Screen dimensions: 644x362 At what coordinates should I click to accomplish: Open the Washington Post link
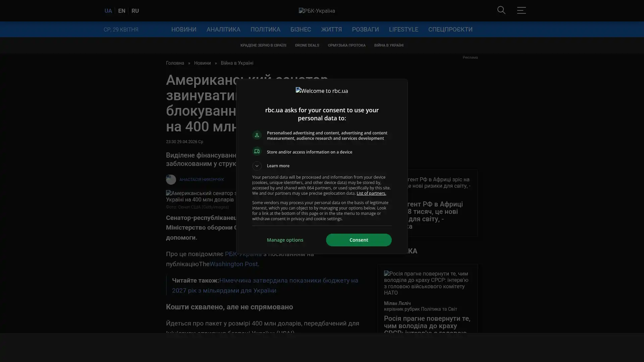coord(233,264)
